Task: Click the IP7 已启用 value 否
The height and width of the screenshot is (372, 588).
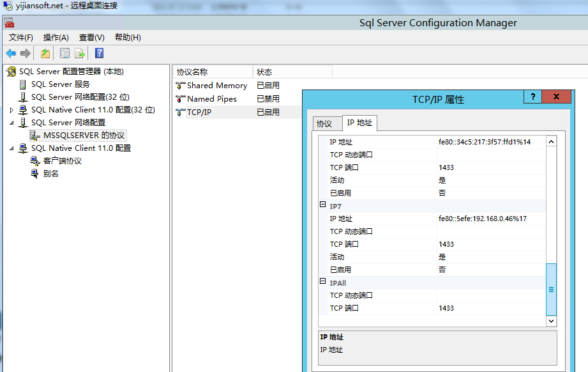Action: [x=491, y=270]
